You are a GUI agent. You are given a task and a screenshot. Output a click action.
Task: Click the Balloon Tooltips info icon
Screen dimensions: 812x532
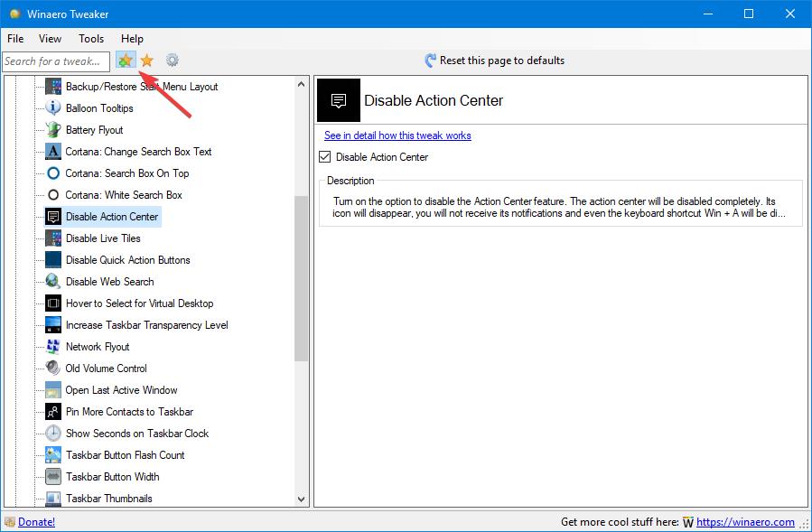tap(52, 107)
